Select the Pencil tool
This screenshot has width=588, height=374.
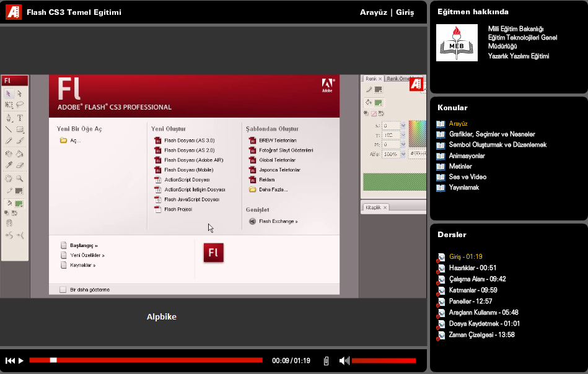[9, 141]
